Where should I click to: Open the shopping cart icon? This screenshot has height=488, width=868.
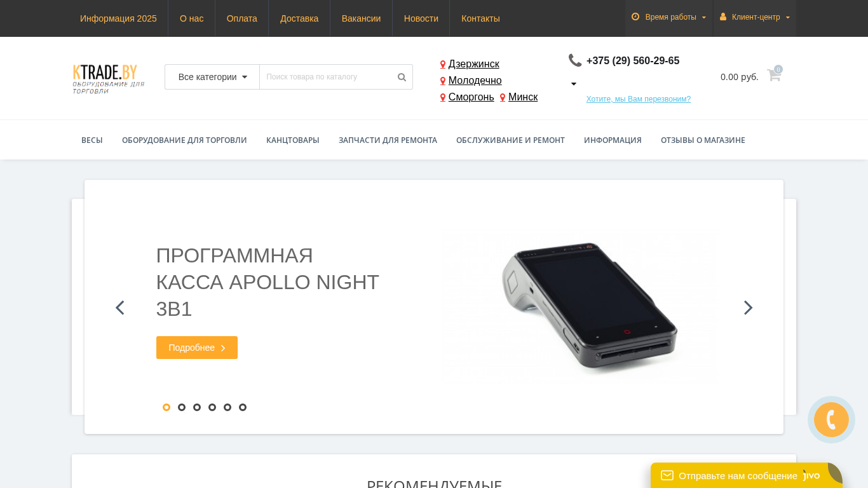774,75
